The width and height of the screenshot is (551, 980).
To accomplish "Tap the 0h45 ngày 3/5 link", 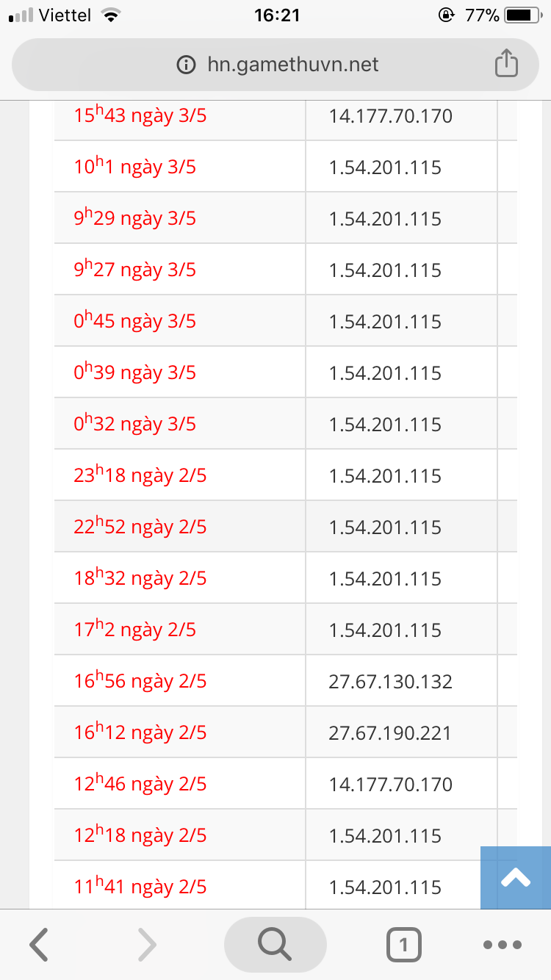I will 135,322.
